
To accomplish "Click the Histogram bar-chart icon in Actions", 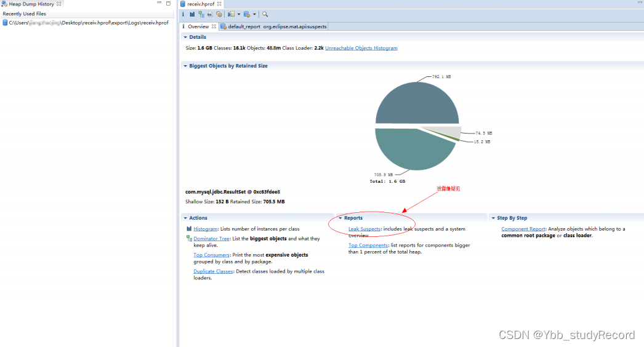I will point(189,229).
